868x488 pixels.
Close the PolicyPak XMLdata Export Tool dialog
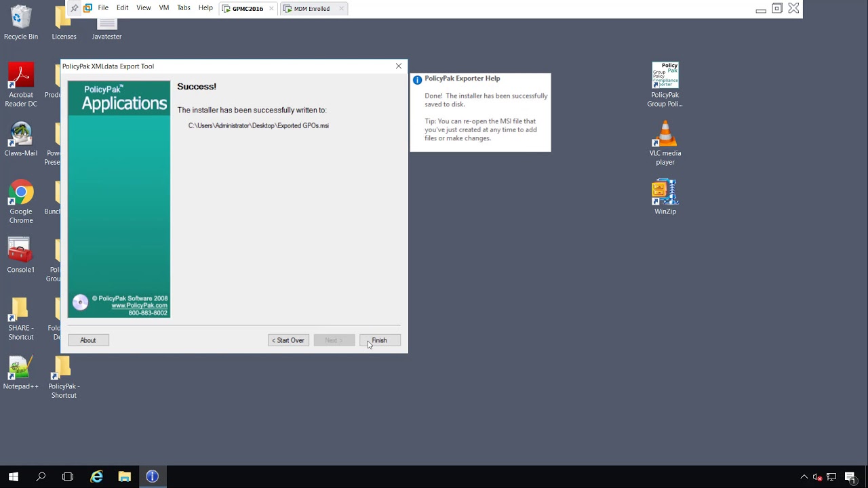coord(399,66)
